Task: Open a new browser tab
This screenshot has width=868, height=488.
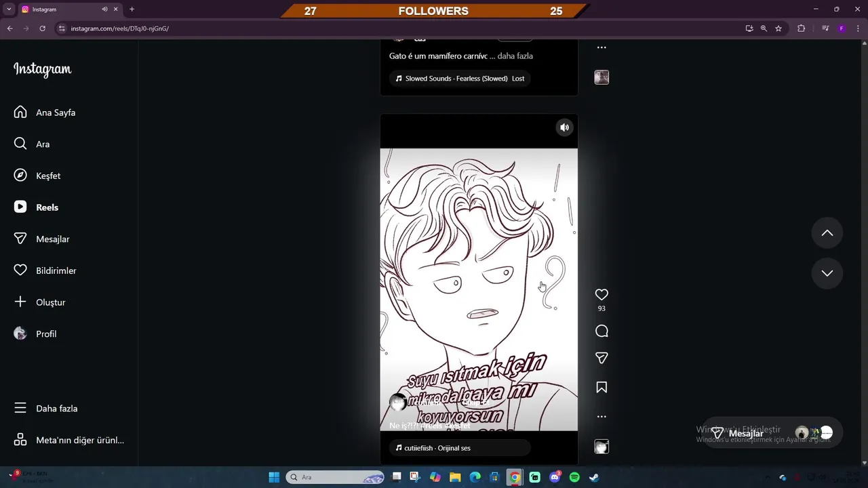Action: pyautogui.click(x=132, y=9)
